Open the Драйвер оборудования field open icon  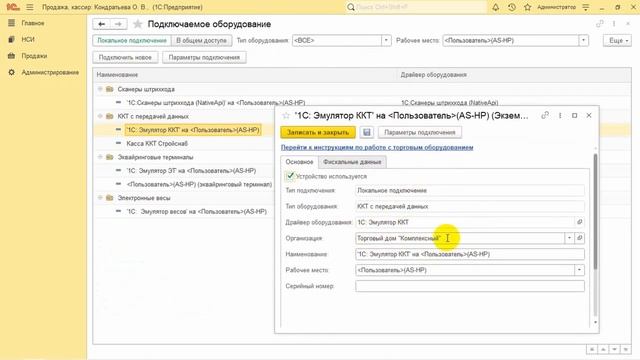click(x=580, y=222)
